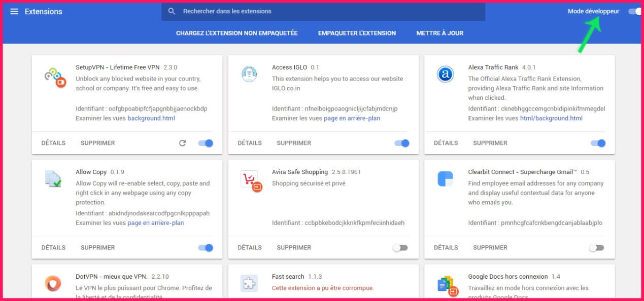The width and height of the screenshot is (644, 301).
Task: Open Détails for Clearbit Connect
Action: 446,248
